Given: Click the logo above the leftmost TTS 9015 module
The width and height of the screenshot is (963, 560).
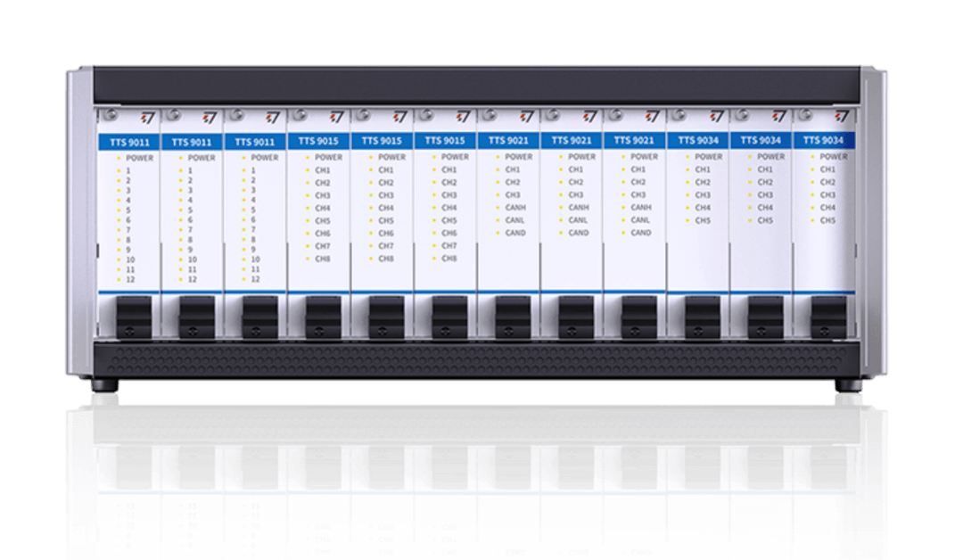Looking at the screenshot, I should 336,117.
